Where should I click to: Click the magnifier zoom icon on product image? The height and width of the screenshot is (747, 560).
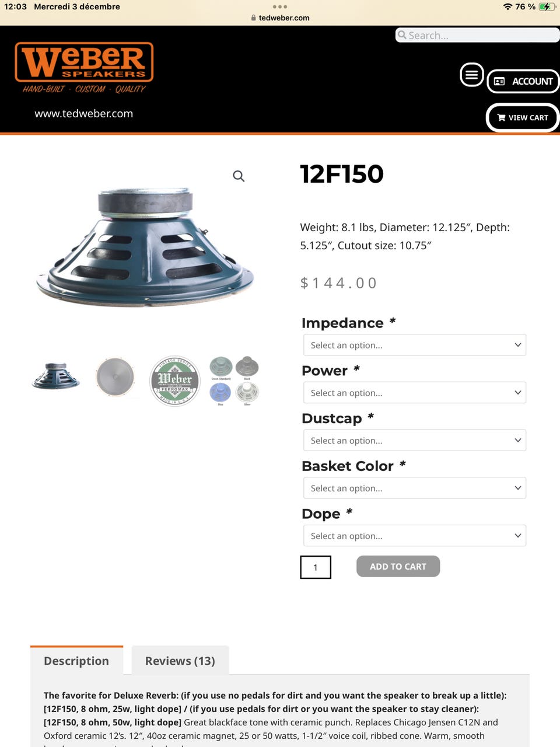[x=239, y=176]
